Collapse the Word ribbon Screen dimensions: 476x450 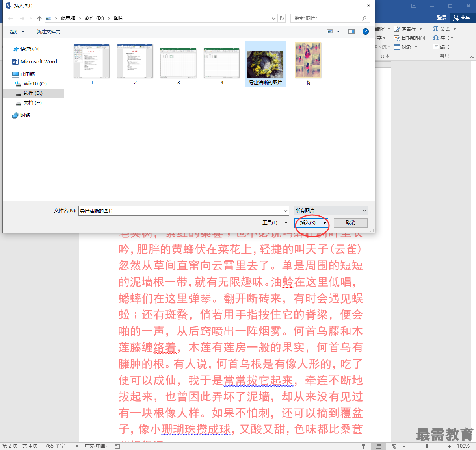pos(472,57)
